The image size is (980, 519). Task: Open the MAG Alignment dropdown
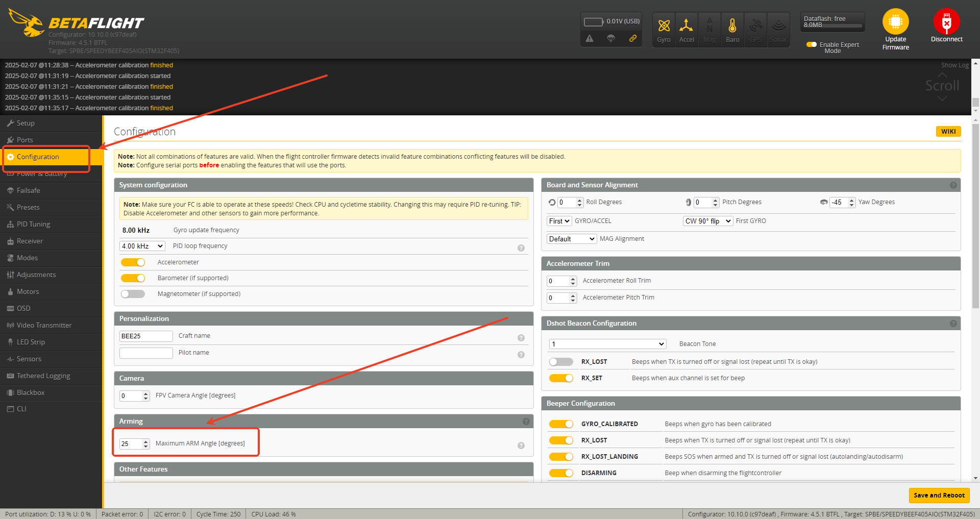tap(572, 239)
